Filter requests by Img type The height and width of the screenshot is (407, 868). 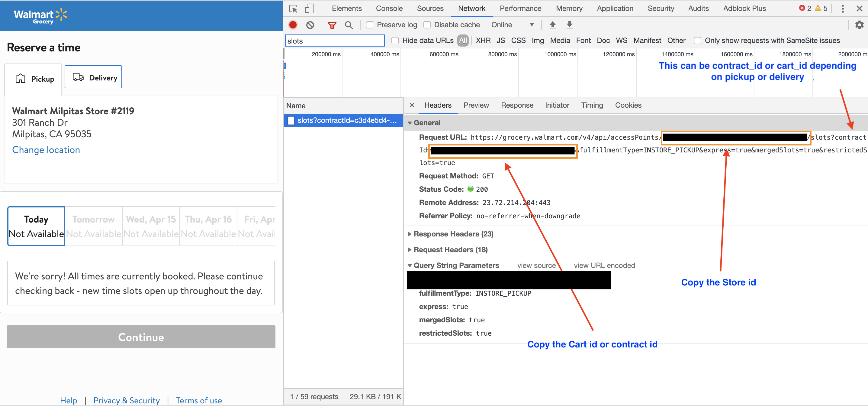[x=538, y=41]
